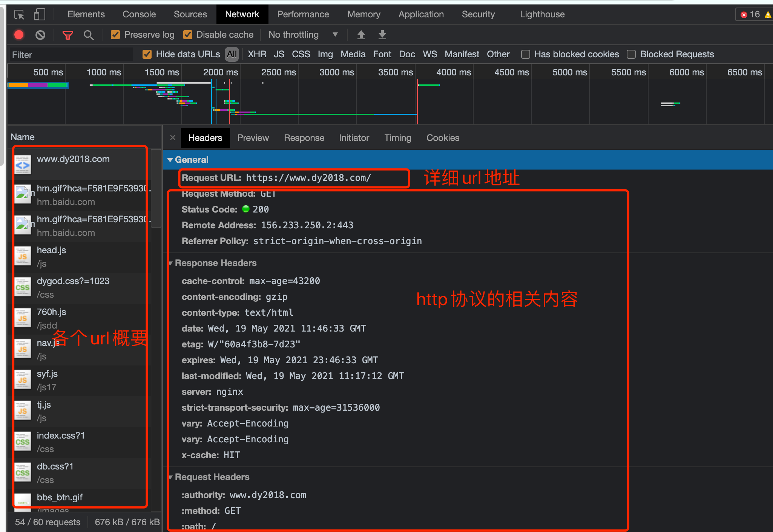Viewport: 773px width, 532px height.
Task: Toggle the filter funnel icon
Action: tap(67, 35)
